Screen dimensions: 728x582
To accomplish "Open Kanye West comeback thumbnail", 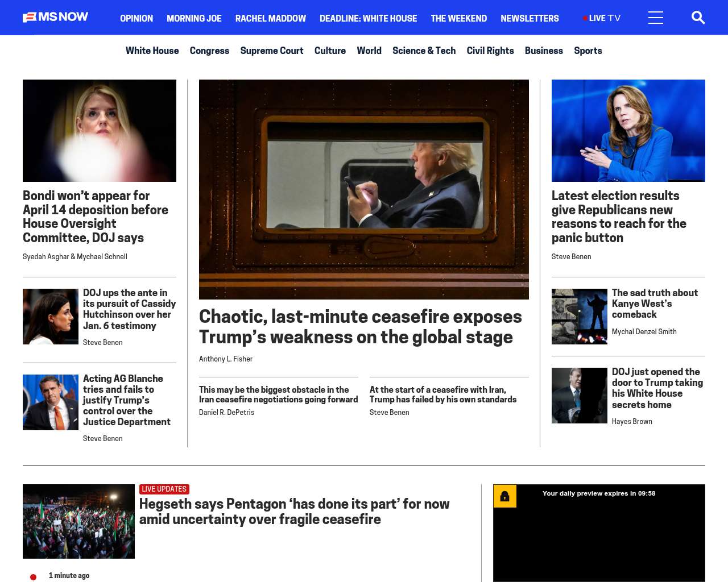I will (x=580, y=317).
